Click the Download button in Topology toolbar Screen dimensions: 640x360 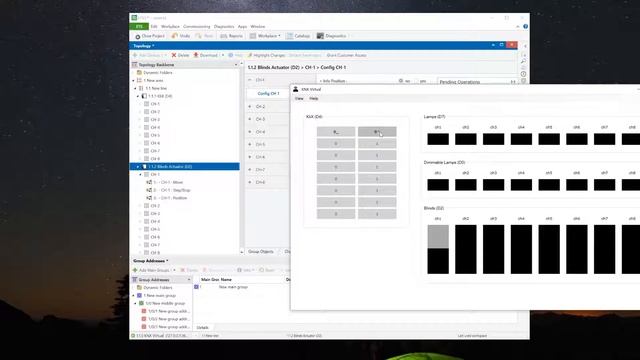pos(206,55)
